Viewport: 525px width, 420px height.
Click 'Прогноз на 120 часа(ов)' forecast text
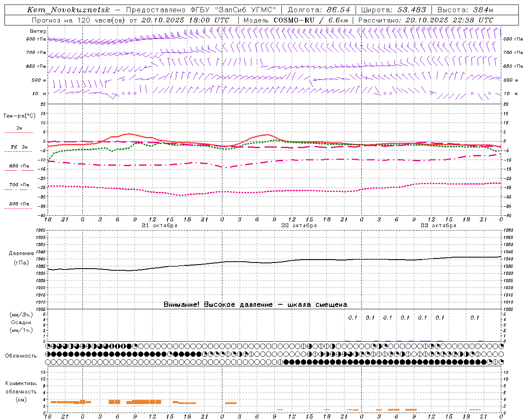(x=79, y=20)
